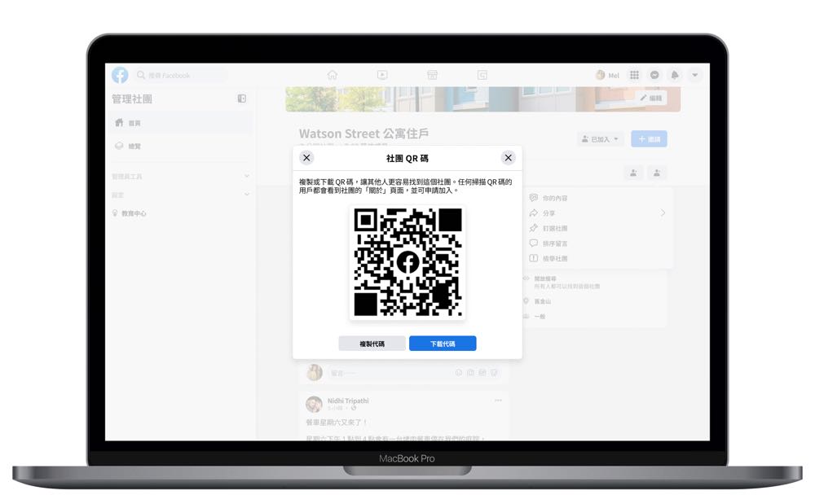Viewport: 815px width, 504px height.
Task: Open the Messenger icon in the top bar
Action: (655, 75)
